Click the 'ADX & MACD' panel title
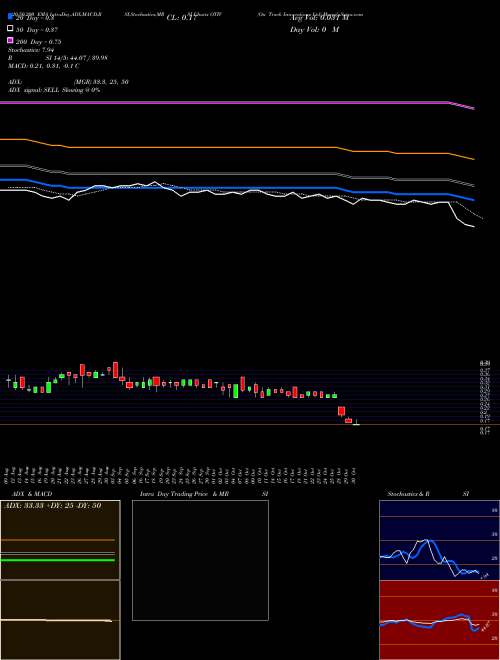This screenshot has width=500, height=660. pos(32,494)
